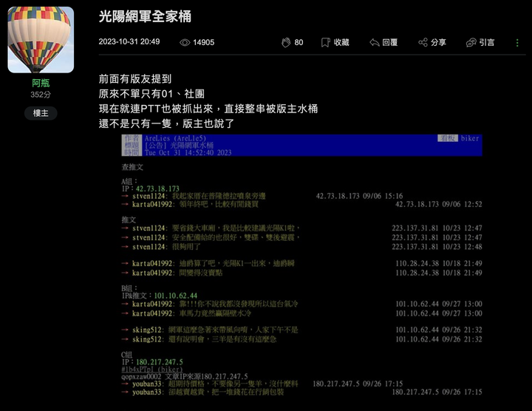
Task: Click the article reference #1b4xPTpI (biker)
Action: [x=152, y=370]
